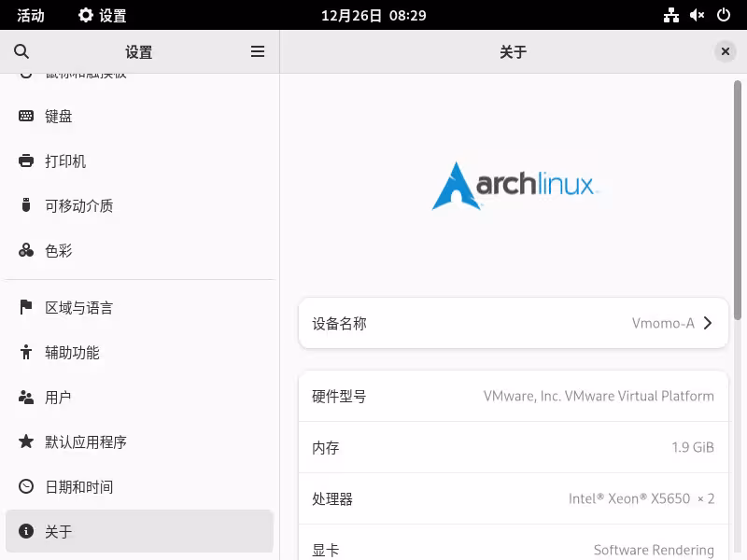This screenshot has height=560, width=747.
Task: Close the settings window with X button
Action: (726, 51)
